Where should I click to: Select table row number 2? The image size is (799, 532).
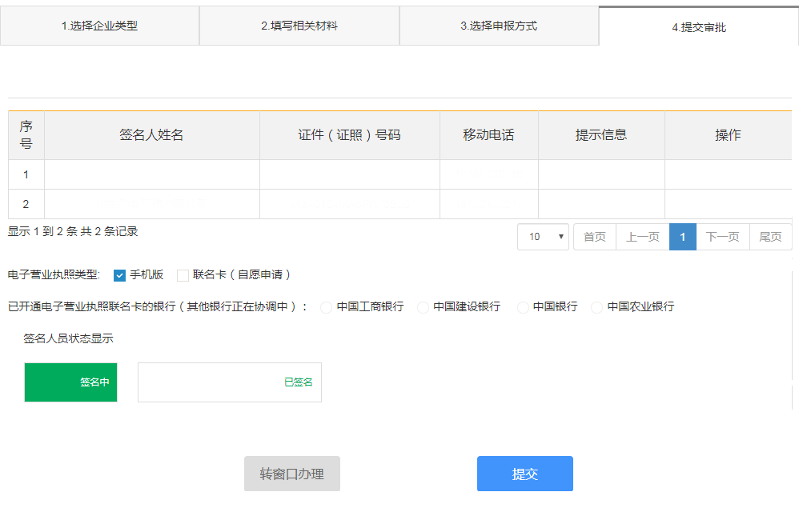[x=400, y=204]
